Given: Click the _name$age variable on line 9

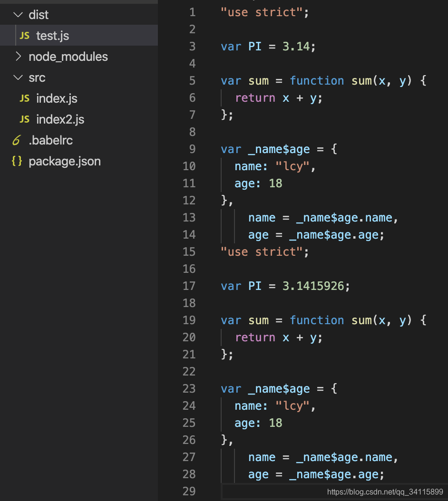Looking at the screenshot, I should pyautogui.click(x=279, y=149).
